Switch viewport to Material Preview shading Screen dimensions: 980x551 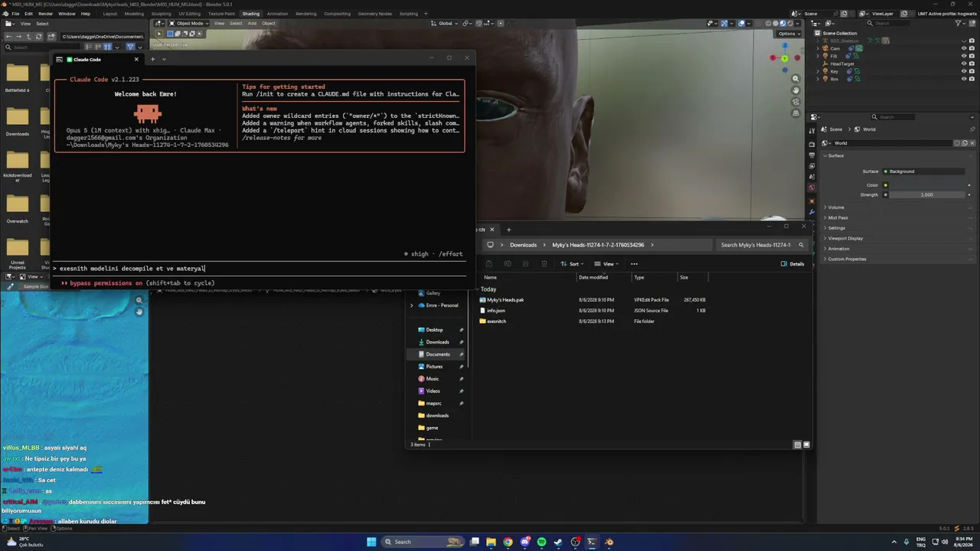pyautogui.click(x=782, y=23)
